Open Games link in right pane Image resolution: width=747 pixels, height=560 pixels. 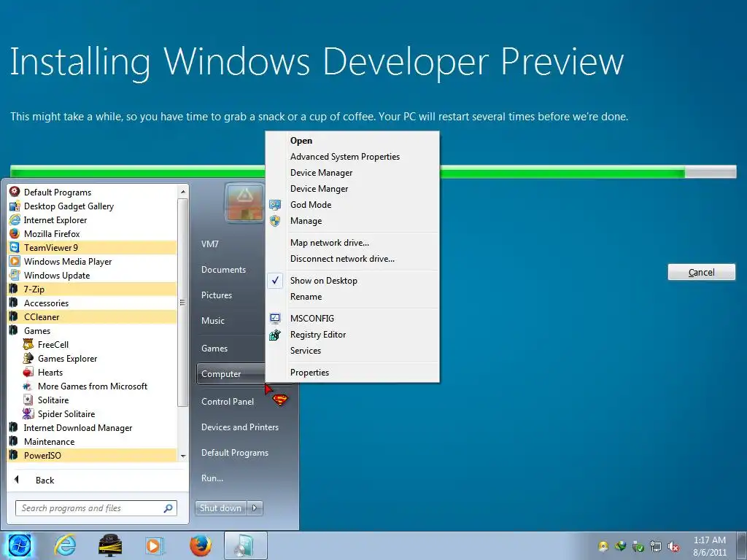coord(214,349)
